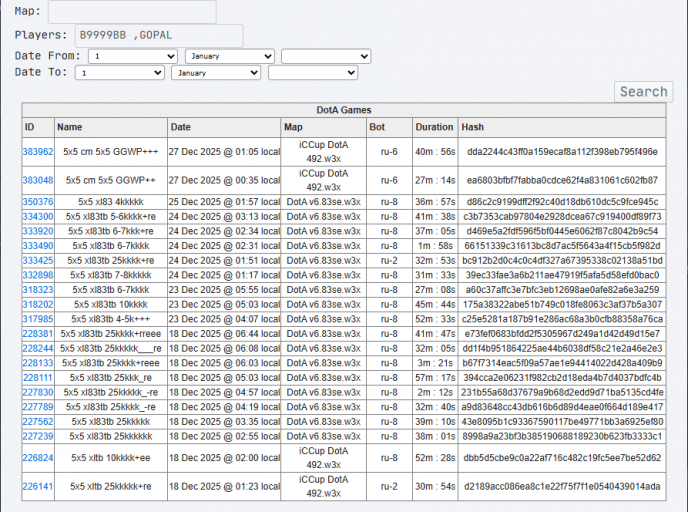This screenshot has width=688, height=512.
Task: Select map cell for game 226824
Action: (x=323, y=458)
